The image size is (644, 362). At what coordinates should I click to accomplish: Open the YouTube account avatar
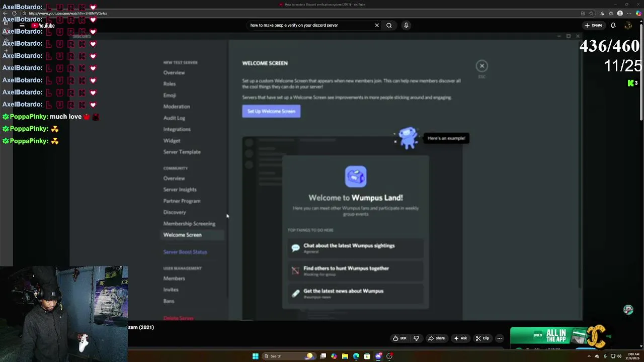628,25
